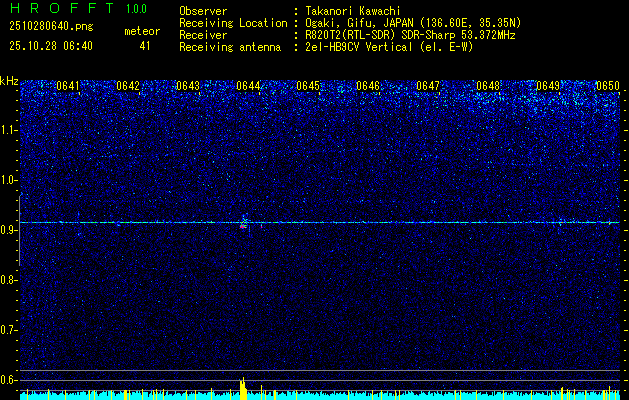
Task: Click the yellow signal peak in bottom strip
Action: click(243, 387)
